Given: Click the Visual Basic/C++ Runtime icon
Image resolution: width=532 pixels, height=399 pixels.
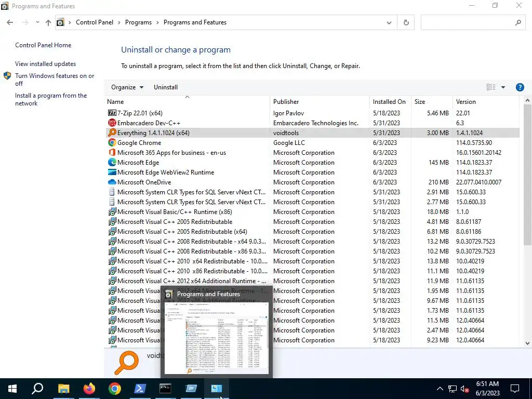Looking at the screenshot, I should pos(112,212).
